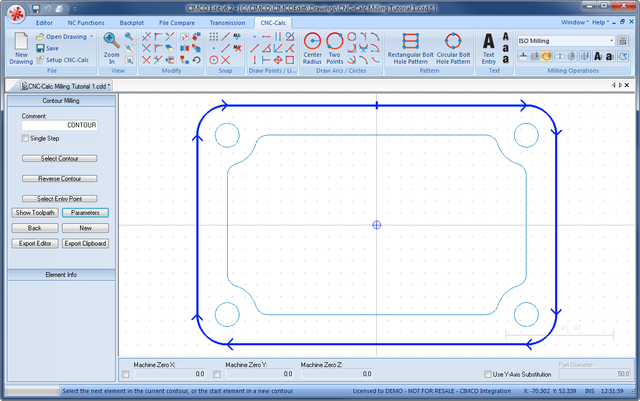640x401 pixels.
Task: Open the Transmission ribbon tab
Action: point(227,23)
